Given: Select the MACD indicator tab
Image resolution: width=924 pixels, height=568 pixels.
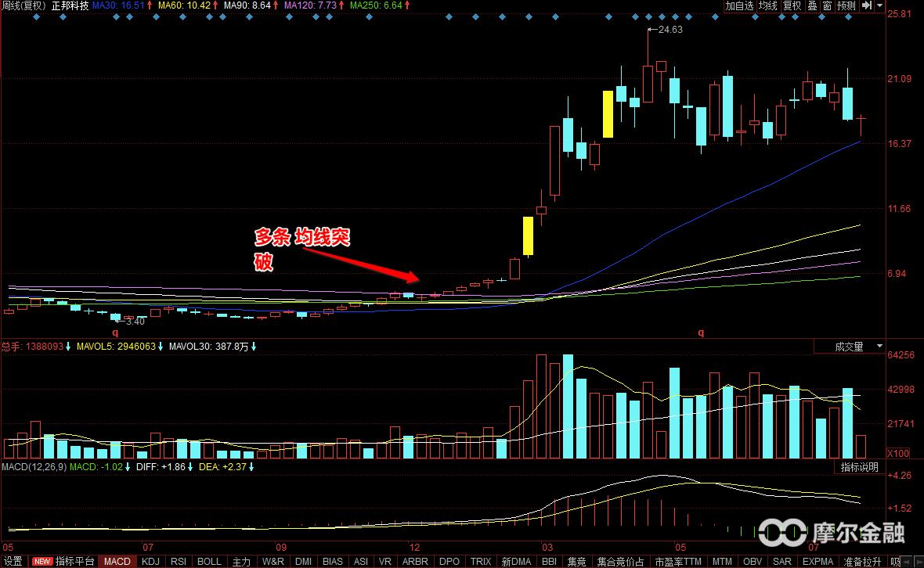Looking at the screenshot, I should 117,562.
